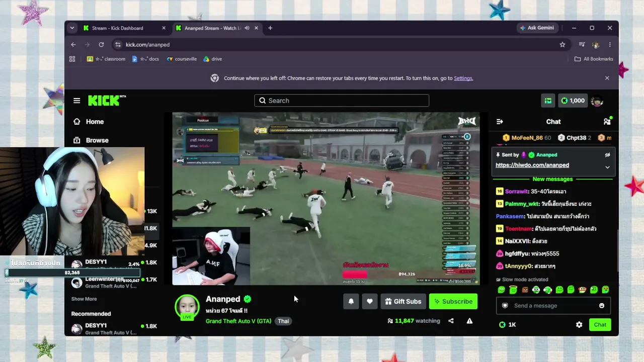Follow Ananped with the heart button
The height and width of the screenshot is (362, 644).
(x=370, y=301)
